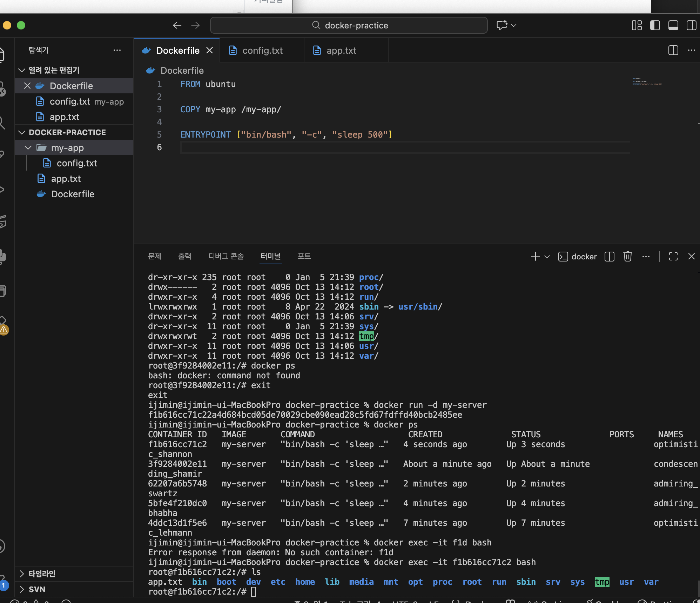Viewport: 700px width, 603px height.
Task: Click the docker-practice search bar
Action: click(349, 25)
